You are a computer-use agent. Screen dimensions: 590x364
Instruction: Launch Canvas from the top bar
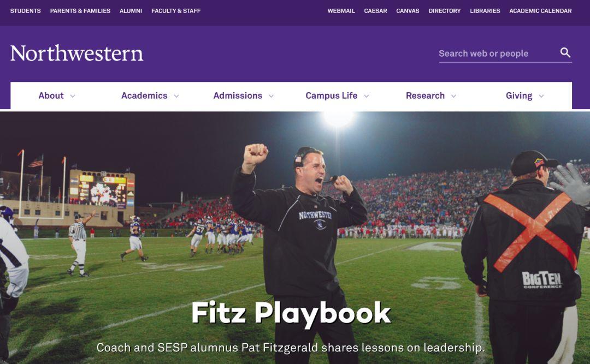[408, 11]
